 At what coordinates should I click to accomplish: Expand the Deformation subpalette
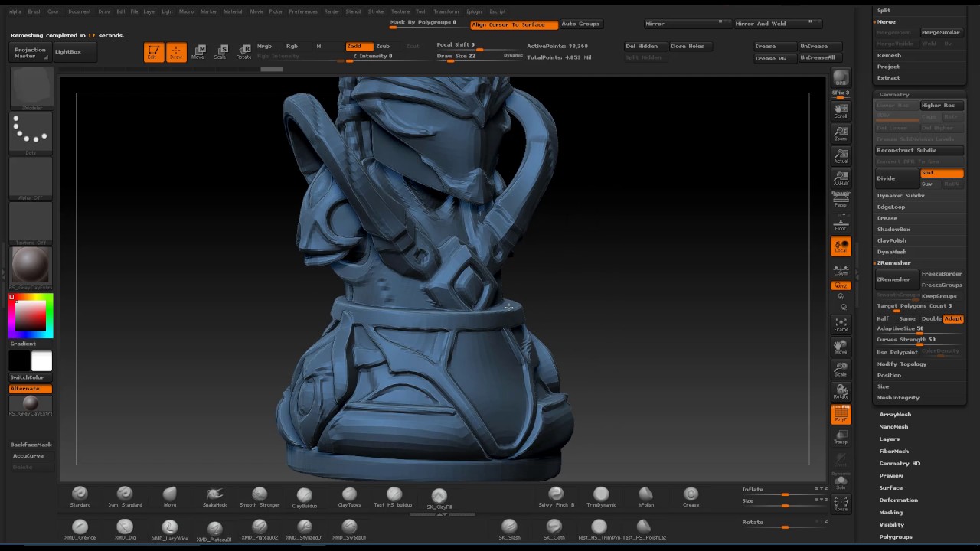click(x=898, y=500)
